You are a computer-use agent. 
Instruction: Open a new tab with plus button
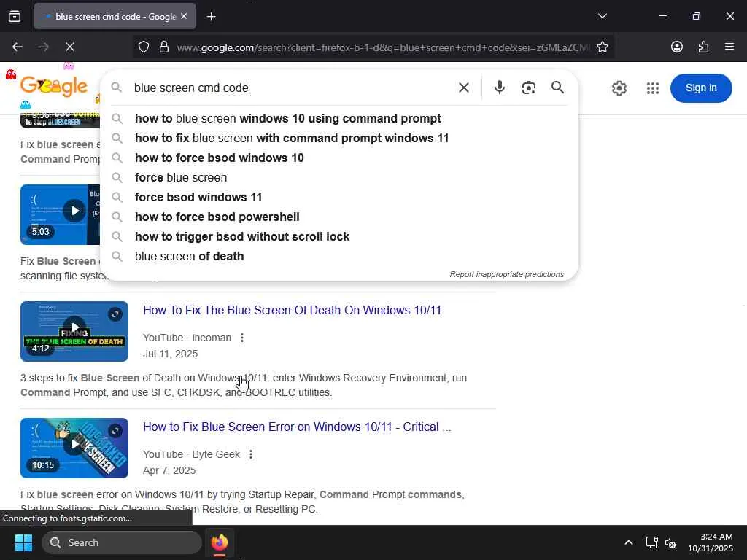pos(211,17)
